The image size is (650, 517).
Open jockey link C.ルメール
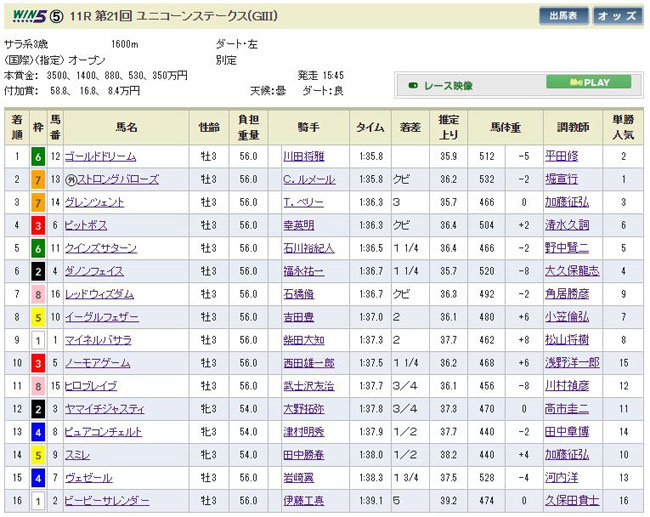308,179
